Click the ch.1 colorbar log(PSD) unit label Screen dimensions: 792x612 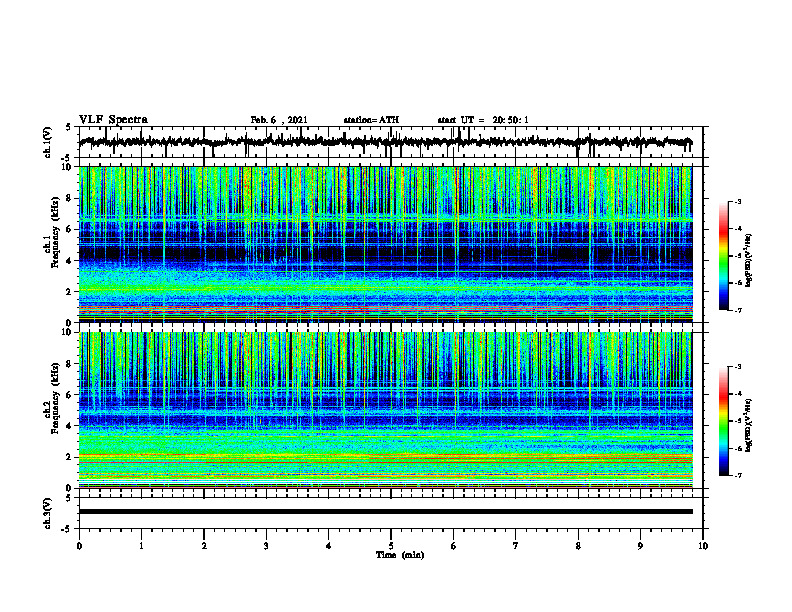tap(749, 261)
